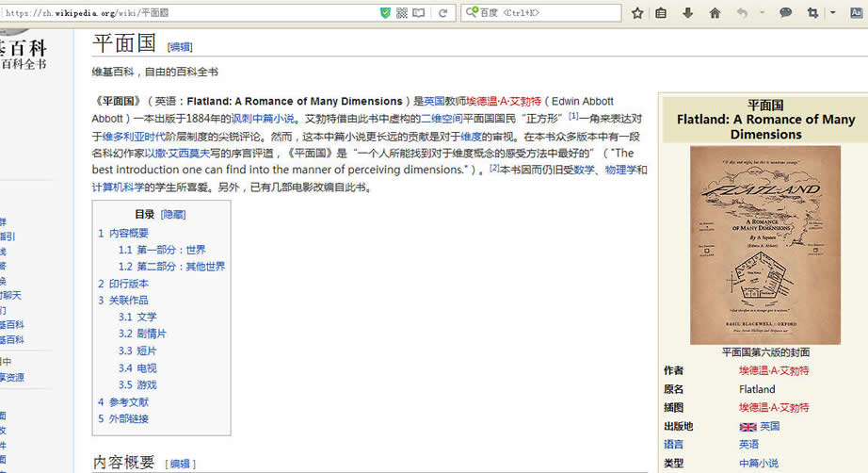
Task: Jump to 3.2 剧情片
Action: pos(142,334)
